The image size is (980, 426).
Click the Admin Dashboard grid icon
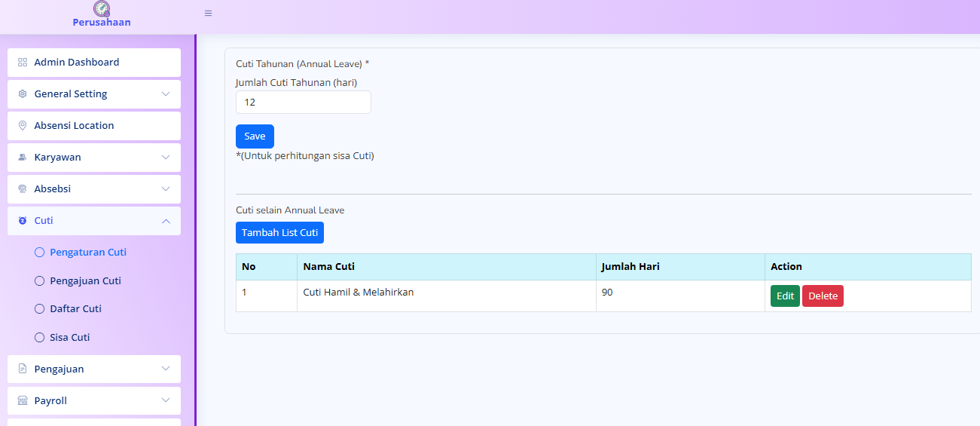[23, 63]
